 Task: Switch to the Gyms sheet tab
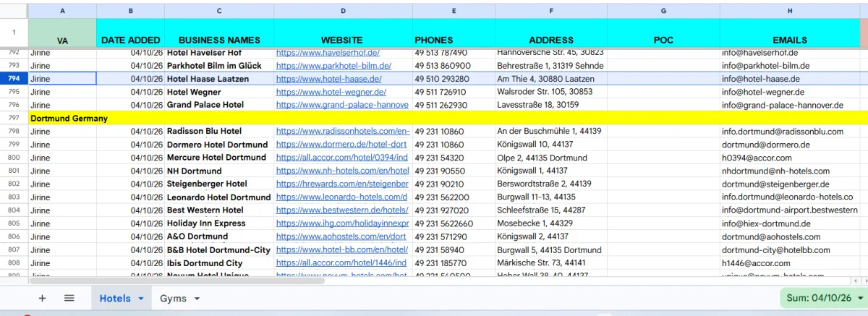coord(173,298)
